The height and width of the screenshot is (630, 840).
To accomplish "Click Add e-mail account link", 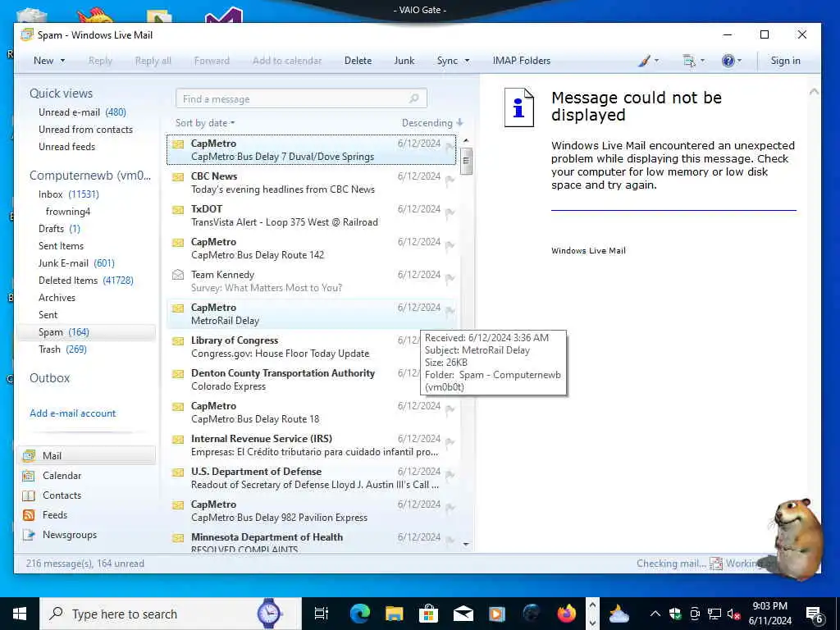I will 73,413.
